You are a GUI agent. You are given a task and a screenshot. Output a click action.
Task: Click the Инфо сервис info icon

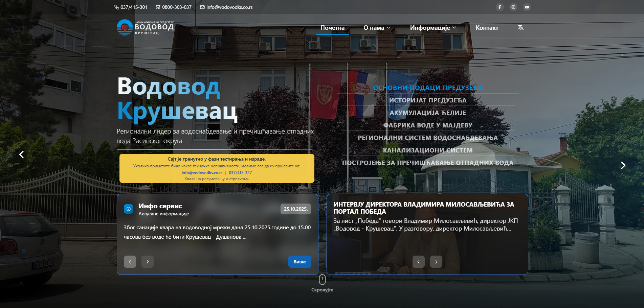click(129, 209)
